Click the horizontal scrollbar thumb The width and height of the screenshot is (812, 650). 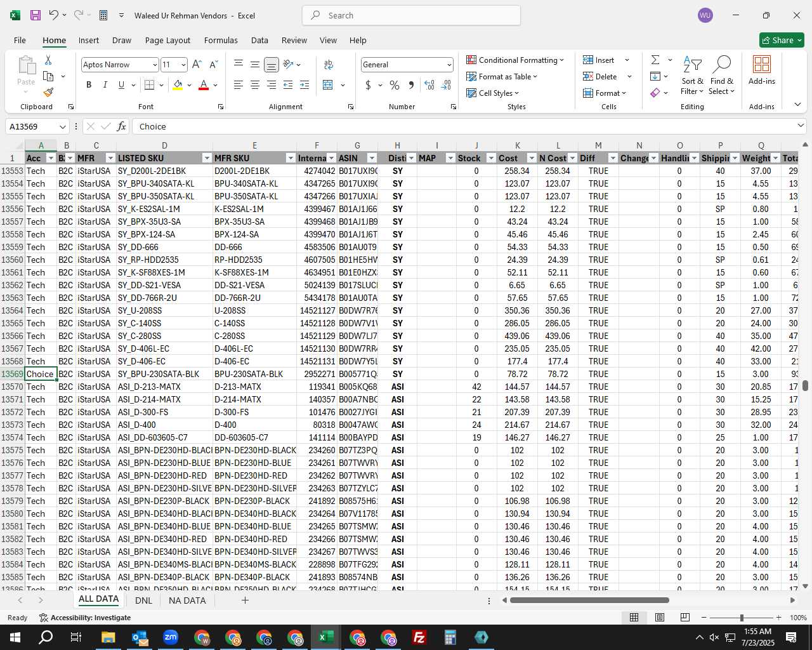589,600
